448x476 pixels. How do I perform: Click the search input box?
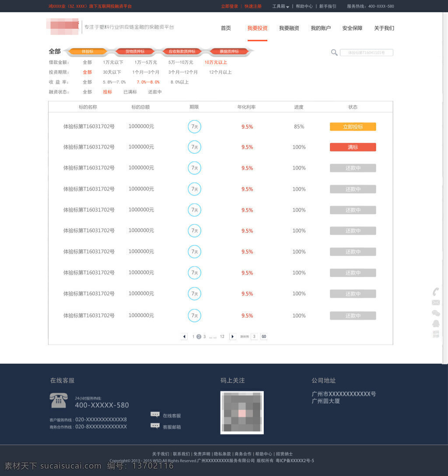[366, 52]
